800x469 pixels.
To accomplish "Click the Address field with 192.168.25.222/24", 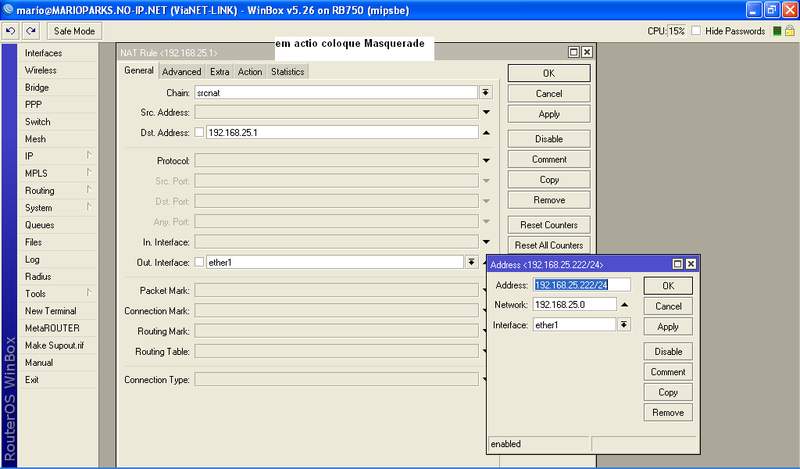I will 582,285.
